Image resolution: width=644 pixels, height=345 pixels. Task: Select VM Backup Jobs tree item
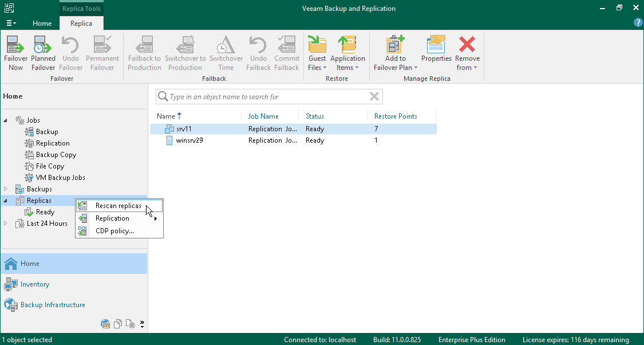coord(60,178)
